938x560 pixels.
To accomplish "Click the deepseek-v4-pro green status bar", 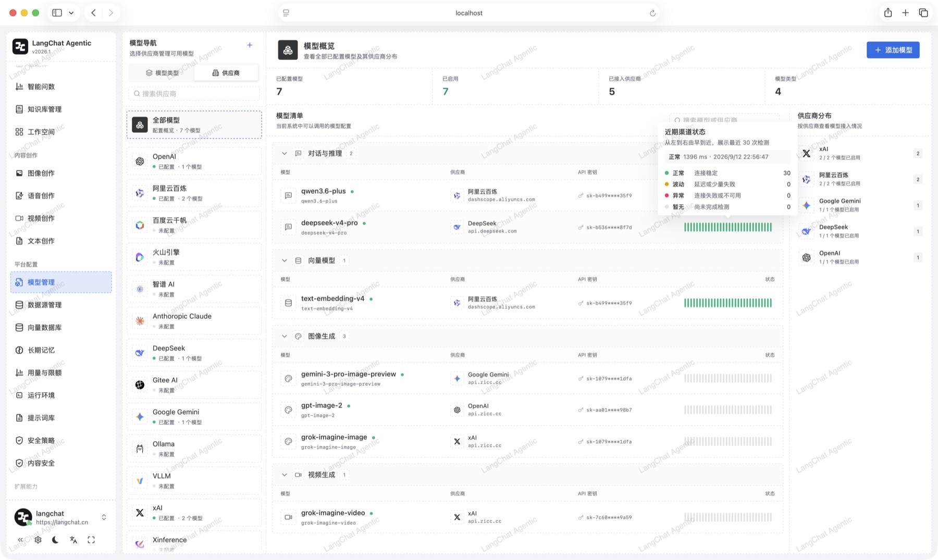I will point(727,227).
